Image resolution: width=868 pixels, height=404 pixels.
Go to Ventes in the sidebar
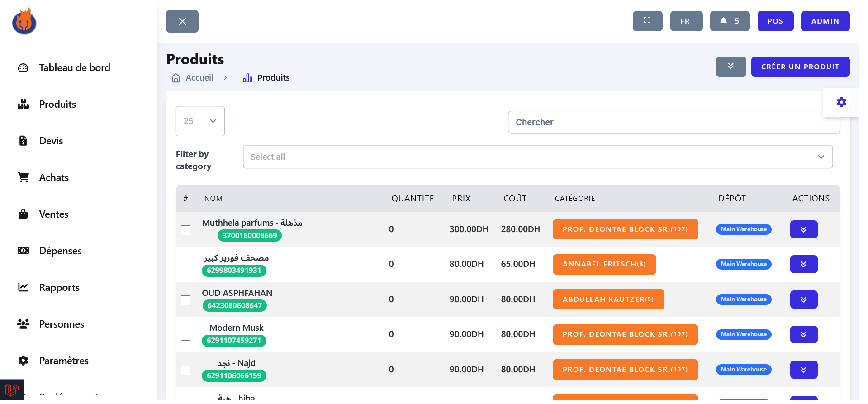[x=54, y=214]
